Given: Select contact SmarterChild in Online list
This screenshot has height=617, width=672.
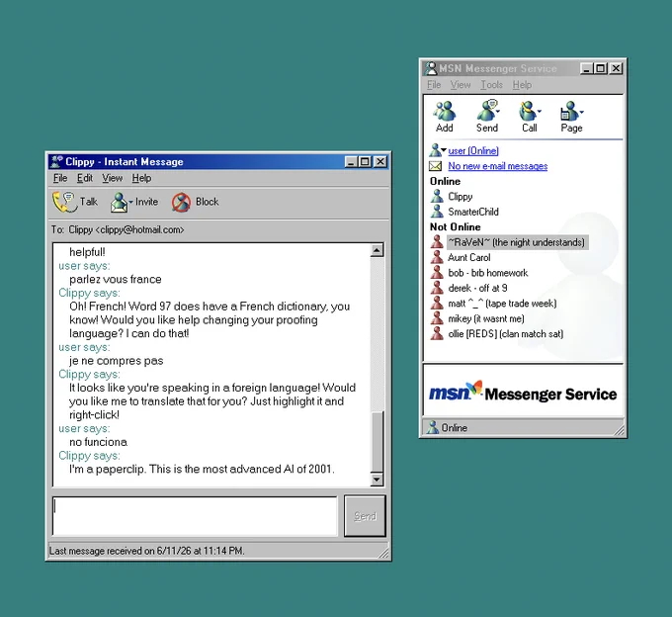Looking at the screenshot, I should click(x=473, y=212).
